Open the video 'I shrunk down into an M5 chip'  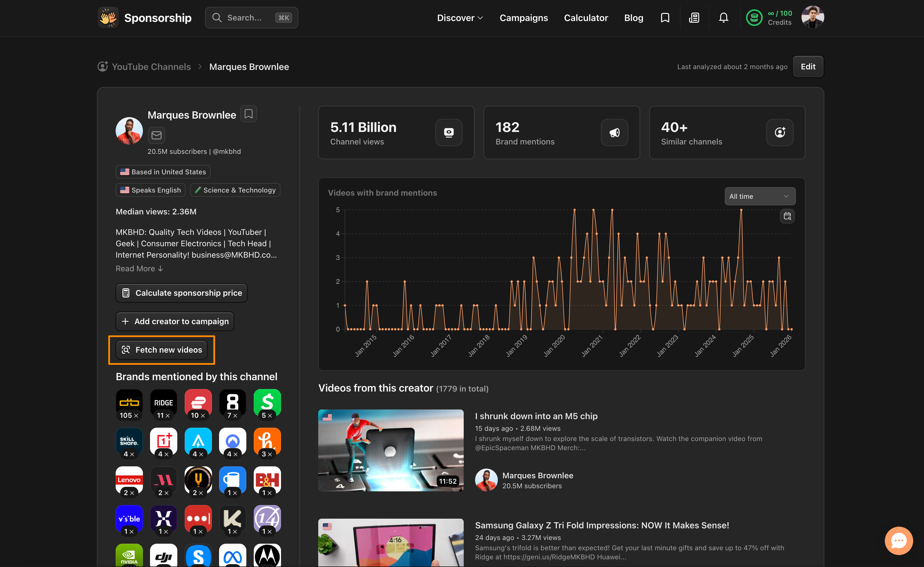(x=536, y=416)
